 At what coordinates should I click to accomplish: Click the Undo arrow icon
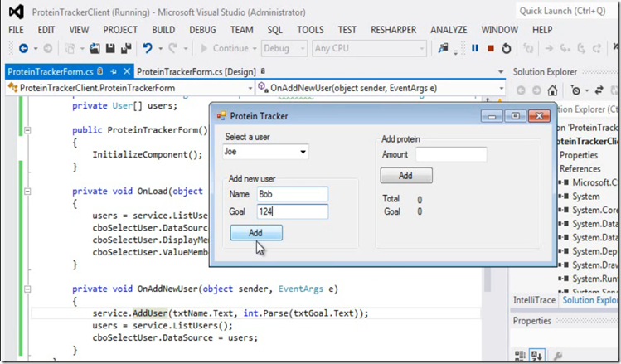[x=148, y=48]
